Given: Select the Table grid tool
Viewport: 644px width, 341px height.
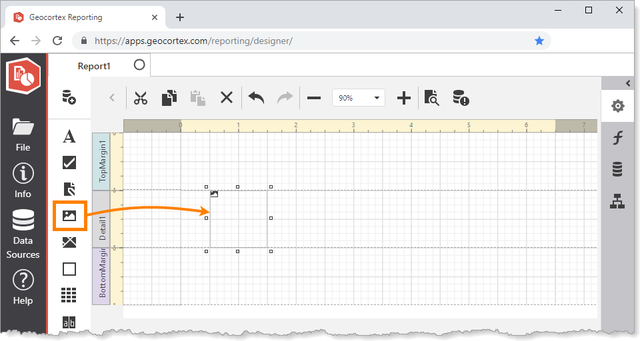Looking at the screenshot, I should pyautogui.click(x=69, y=294).
